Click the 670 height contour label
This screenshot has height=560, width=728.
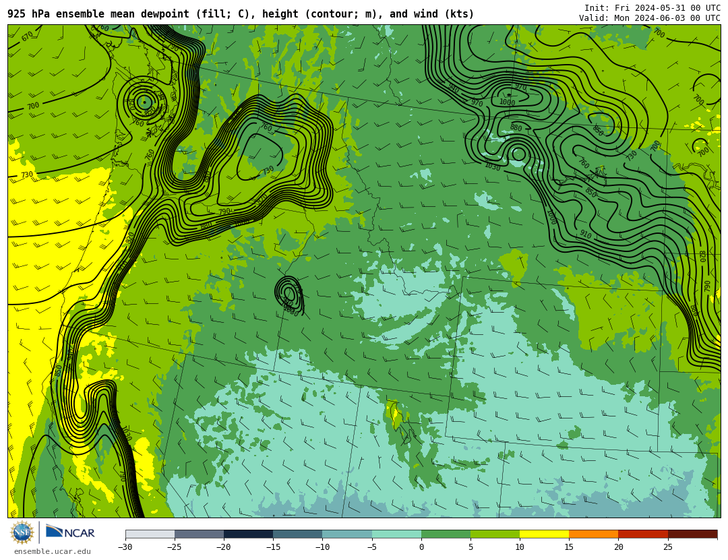(28, 36)
